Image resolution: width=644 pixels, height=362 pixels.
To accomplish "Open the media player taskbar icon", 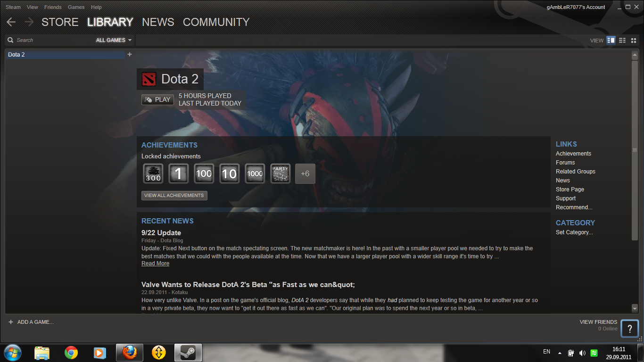I will [x=99, y=353].
